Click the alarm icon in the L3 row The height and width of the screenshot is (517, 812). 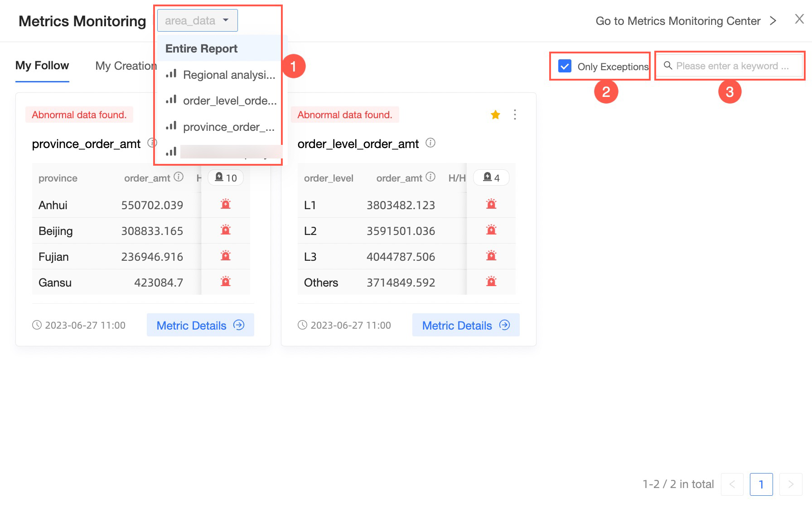tap(491, 256)
